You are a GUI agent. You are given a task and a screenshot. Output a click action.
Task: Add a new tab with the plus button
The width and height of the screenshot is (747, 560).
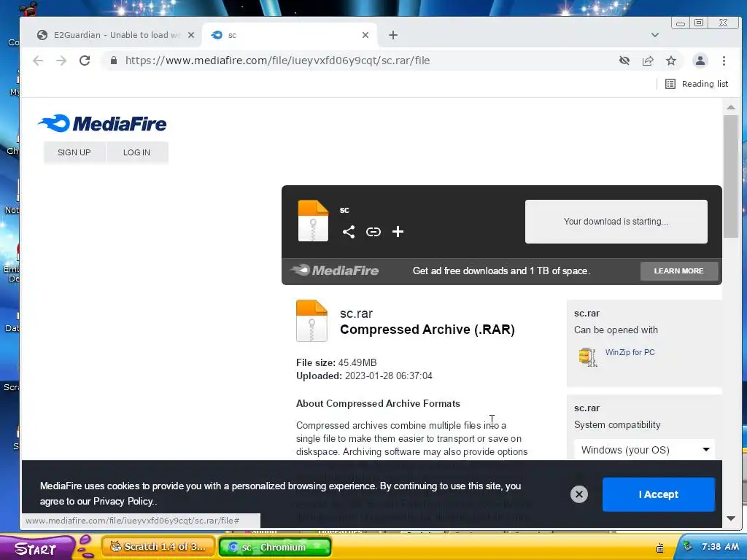(x=393, y=35)
